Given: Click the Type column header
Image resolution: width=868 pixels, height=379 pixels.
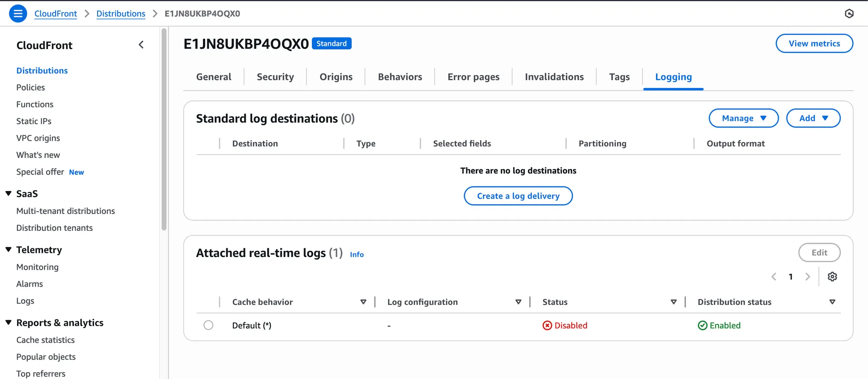Looking at the screenshot, I should tap(366, 144).
